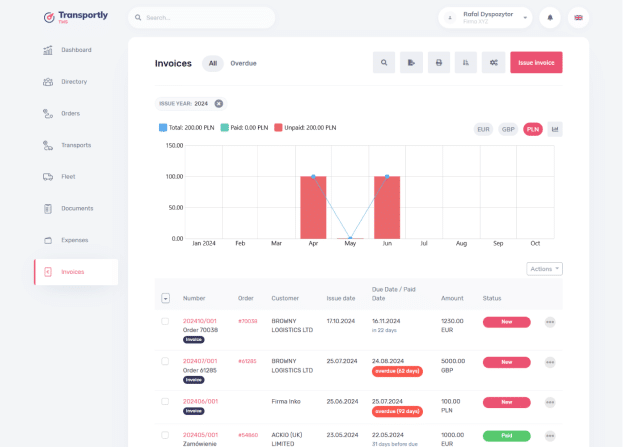The width and height of the screenshot is (623, 447).
Task: Toggle chart type icon next to PLN
Action: pyautogui.click(x=555, y=129)
